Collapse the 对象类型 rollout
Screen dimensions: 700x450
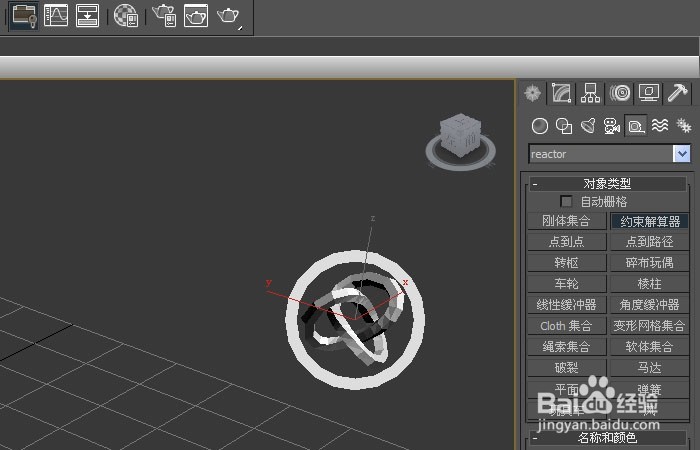point(608,183)
